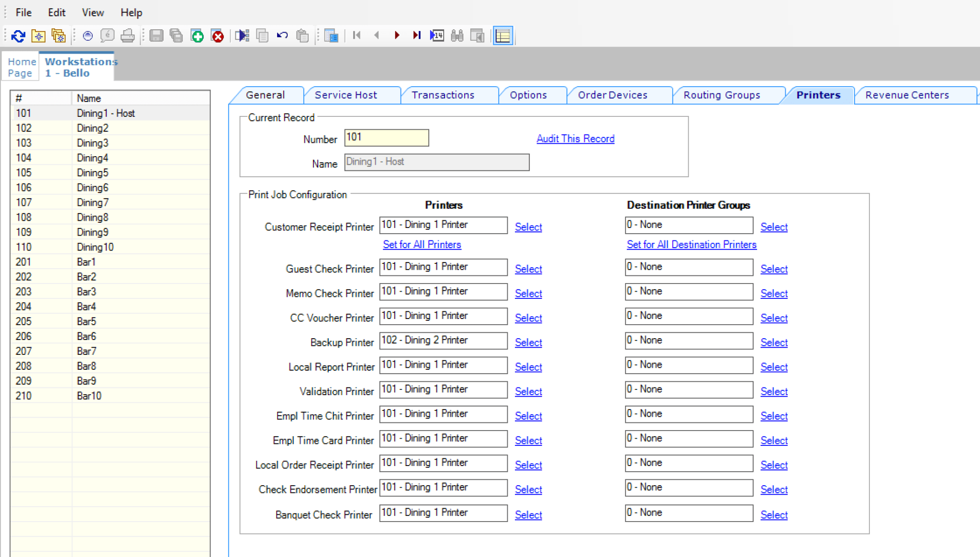Navigate to the first record icon
The width and height of the screenshot is (980, 557).
(356, 35)
